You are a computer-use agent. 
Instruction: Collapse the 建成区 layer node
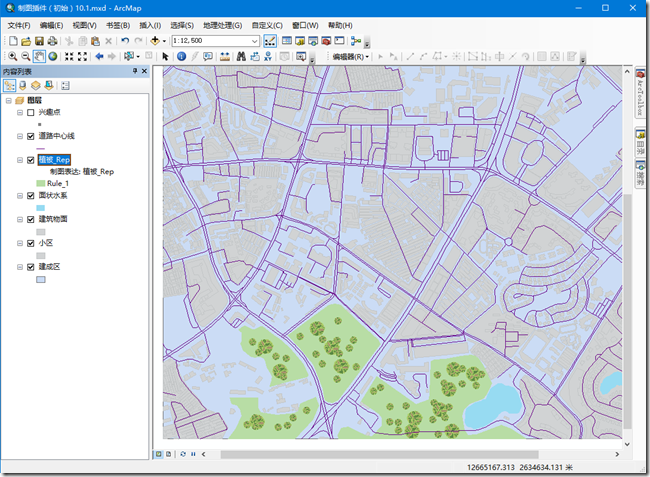pos(19,267)
